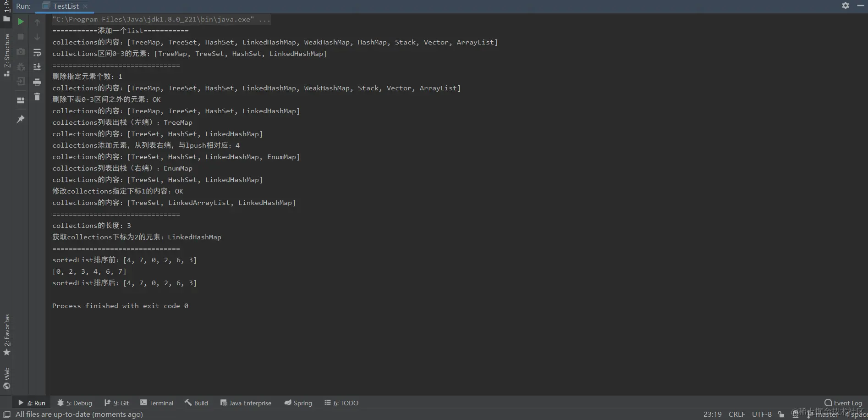This screenshot has width=868, height=420.
Task: Click the '列表出栈（左端）: TreeMap' line
Action: click(x=122, y=122)
